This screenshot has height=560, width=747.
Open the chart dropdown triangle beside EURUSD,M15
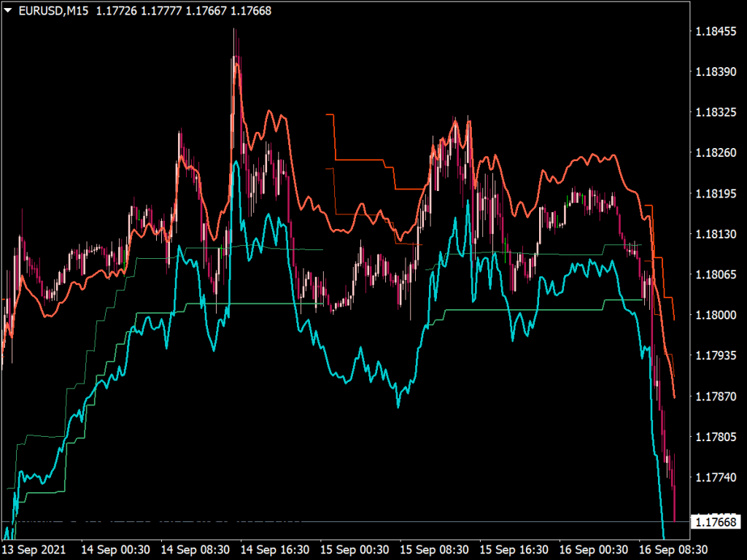[x=8, y=10]
